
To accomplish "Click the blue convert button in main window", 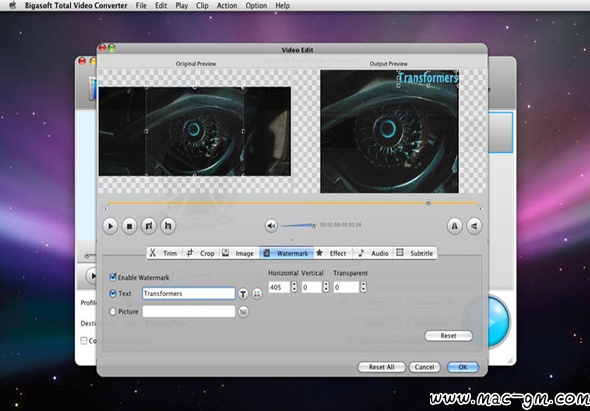I will click(499, 322).
